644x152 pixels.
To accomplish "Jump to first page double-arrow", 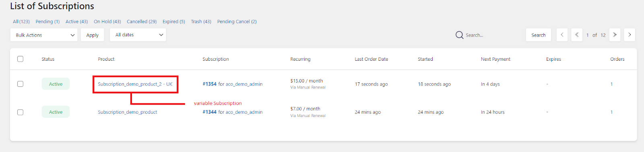I will (577, 35).
